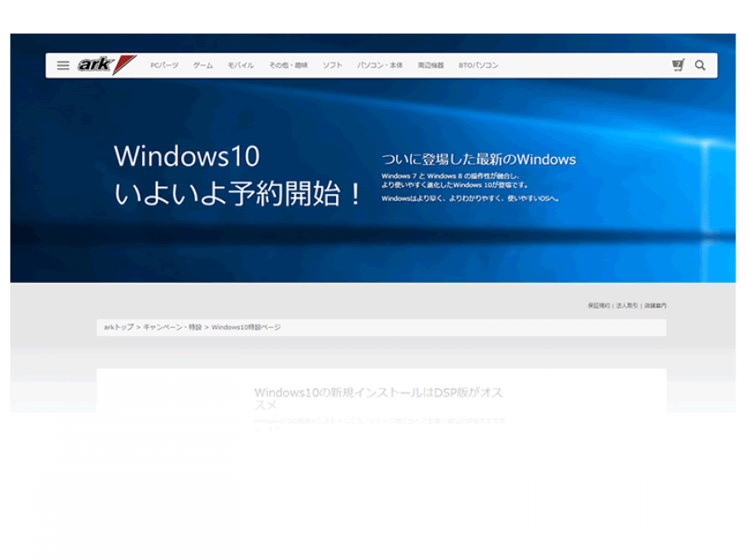Click the Windows10 いよいよ予約開始 headline

click(237, 175)
